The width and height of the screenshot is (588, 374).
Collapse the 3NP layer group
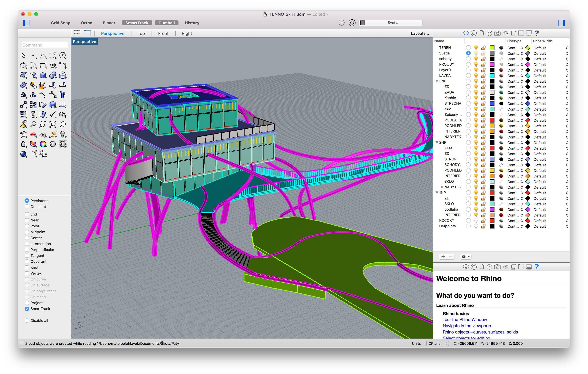click(437, 81)
